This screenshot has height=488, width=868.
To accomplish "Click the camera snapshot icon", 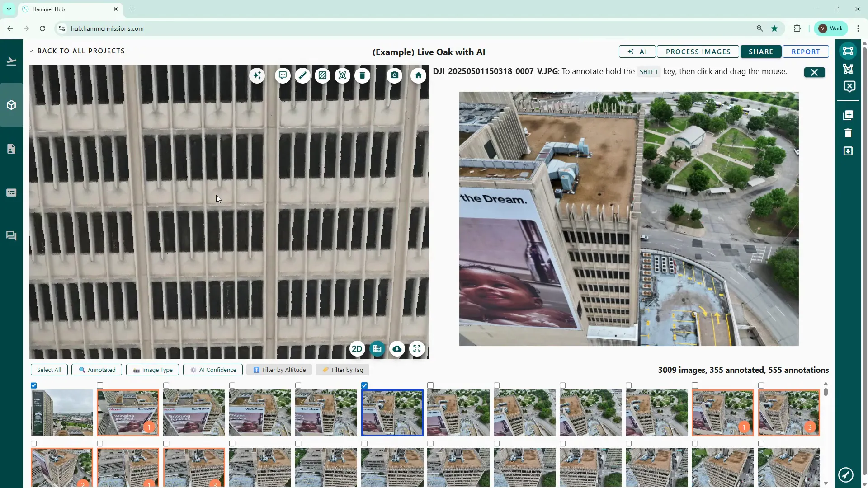I will click(x=395, y=75).
